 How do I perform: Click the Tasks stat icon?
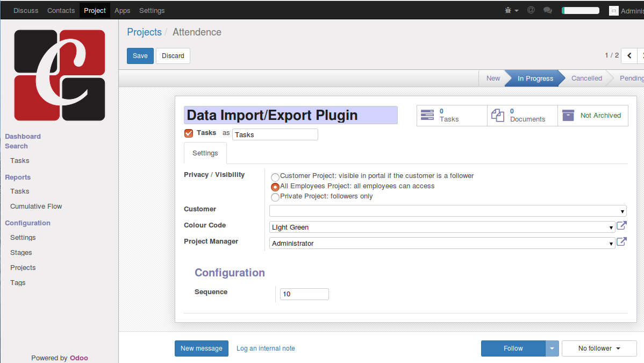427,116
